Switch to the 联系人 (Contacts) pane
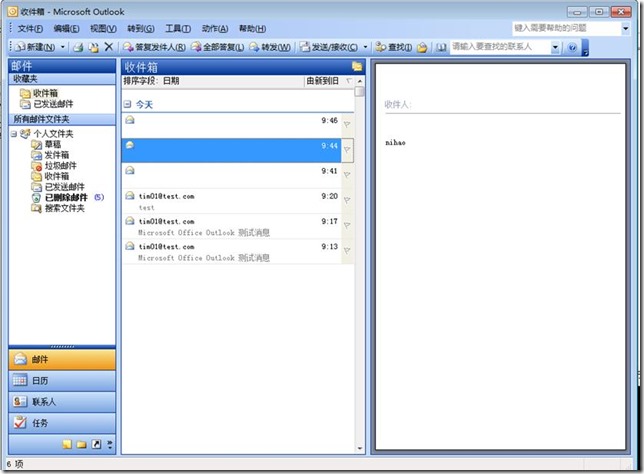The width and height of the screenshot is (644, 474). pyautogui.click(x=62, y=402)
